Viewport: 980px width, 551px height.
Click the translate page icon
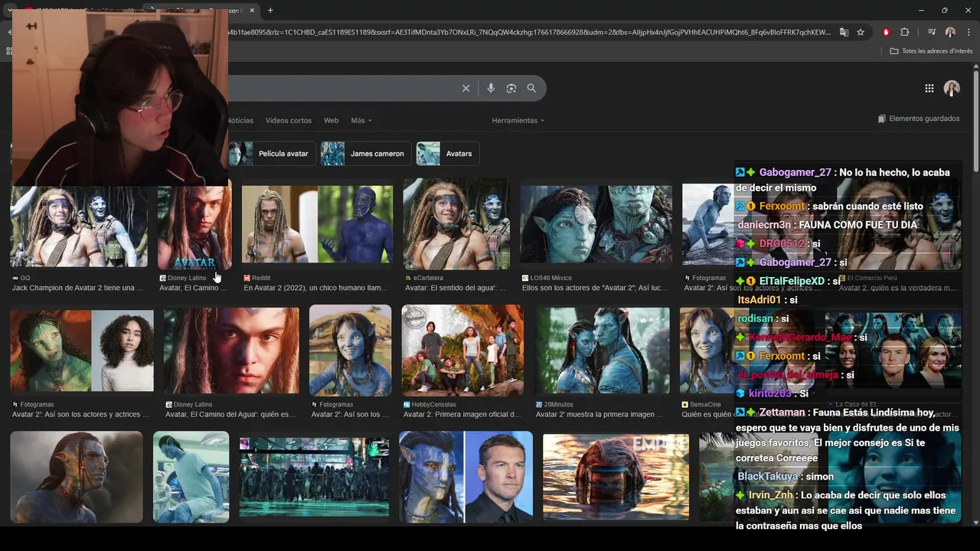pos(844,32)
